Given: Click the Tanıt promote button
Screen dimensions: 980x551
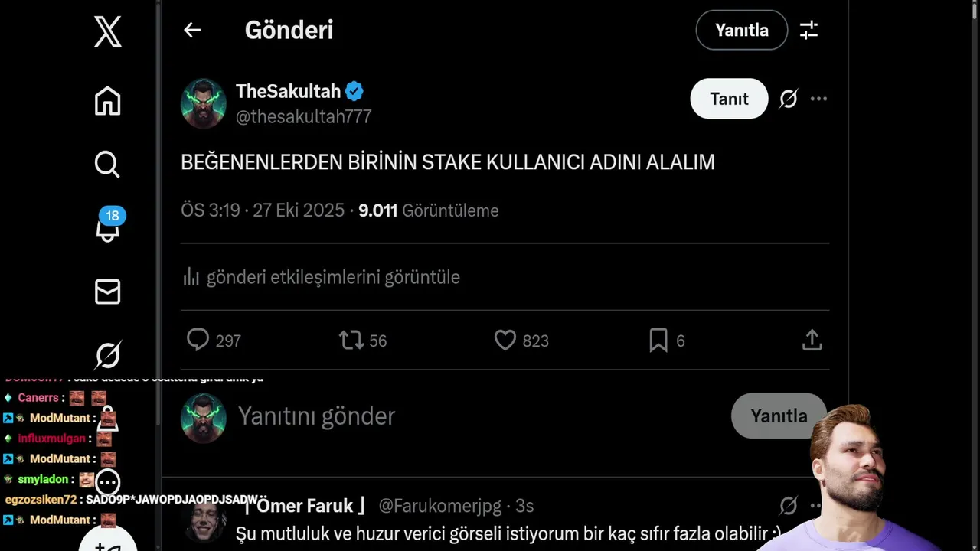Looking at the screenshot, I should point(729,99).
